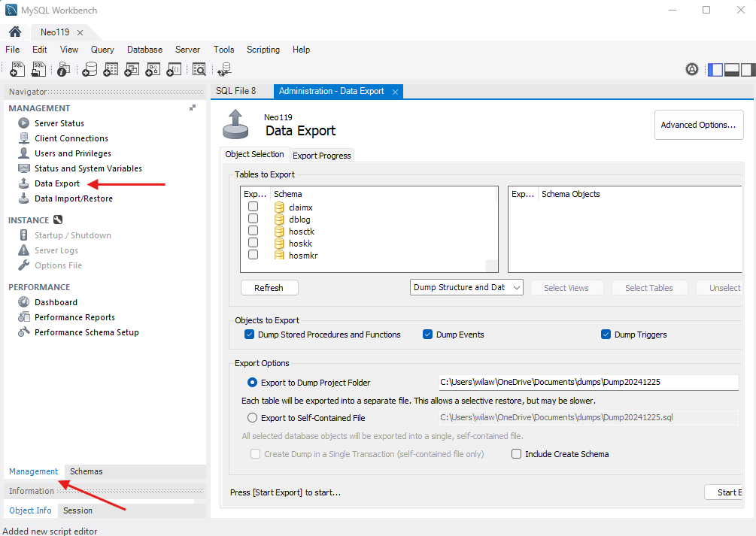Select Export to Self-Contained File option
Screen dimensions: 756x536
[253, 418]
